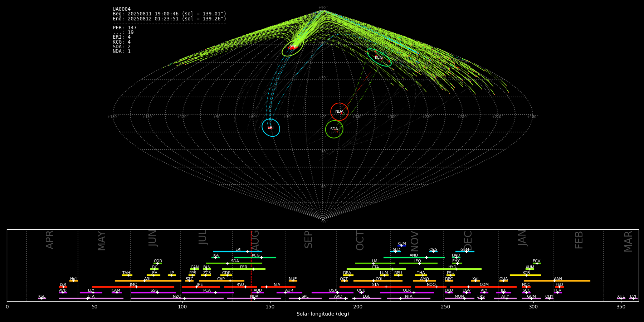Click the 'NDA: 1' count entry
This screenshot has width=644, height=322.
point(122,52)
